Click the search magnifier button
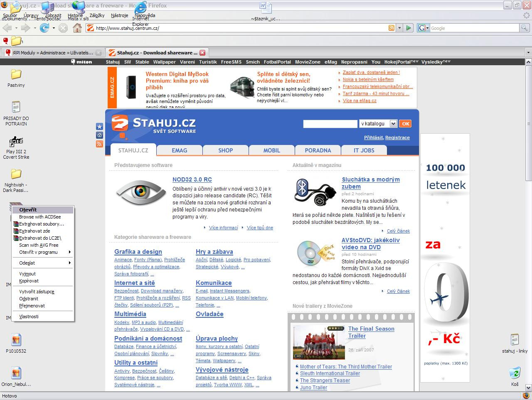Viewport: 532px width, 400px height. (x=525, y=28)
